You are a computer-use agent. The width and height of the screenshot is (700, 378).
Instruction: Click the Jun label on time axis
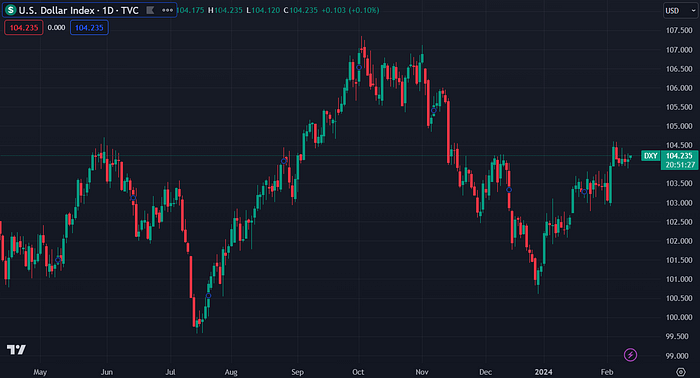click(107, 372)
